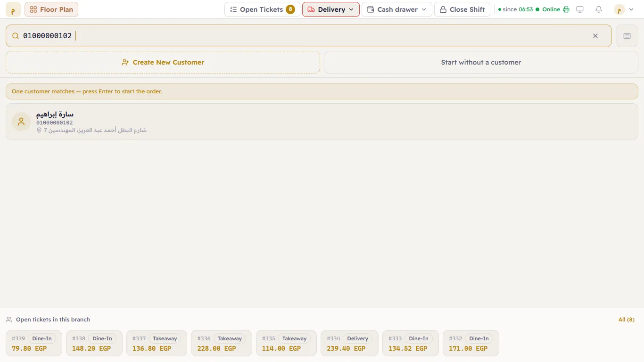Show All (8) open tickets
Viewport: 644px width, 362px height.
(x=626, y=320)
